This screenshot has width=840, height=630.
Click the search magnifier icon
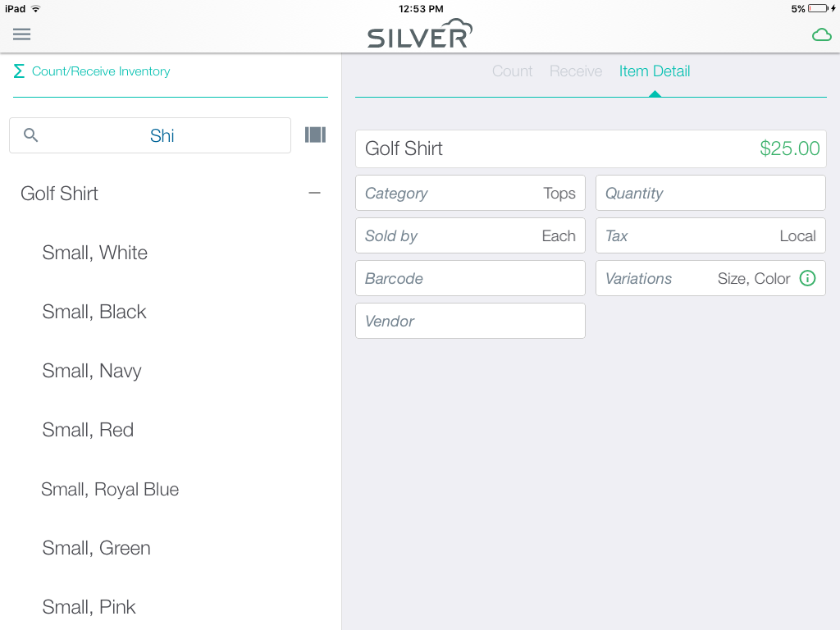[31, 135]
